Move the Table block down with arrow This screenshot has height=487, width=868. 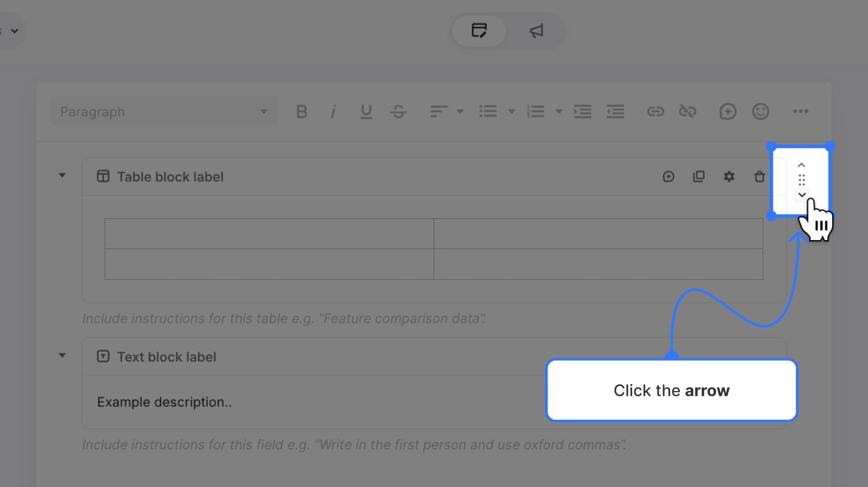(802, 195)
